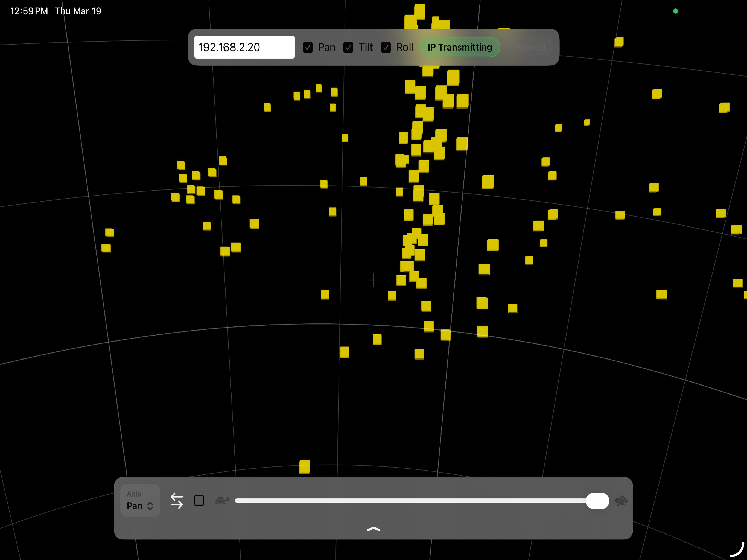Click the green indicator dot in status bar

(675, 11)
